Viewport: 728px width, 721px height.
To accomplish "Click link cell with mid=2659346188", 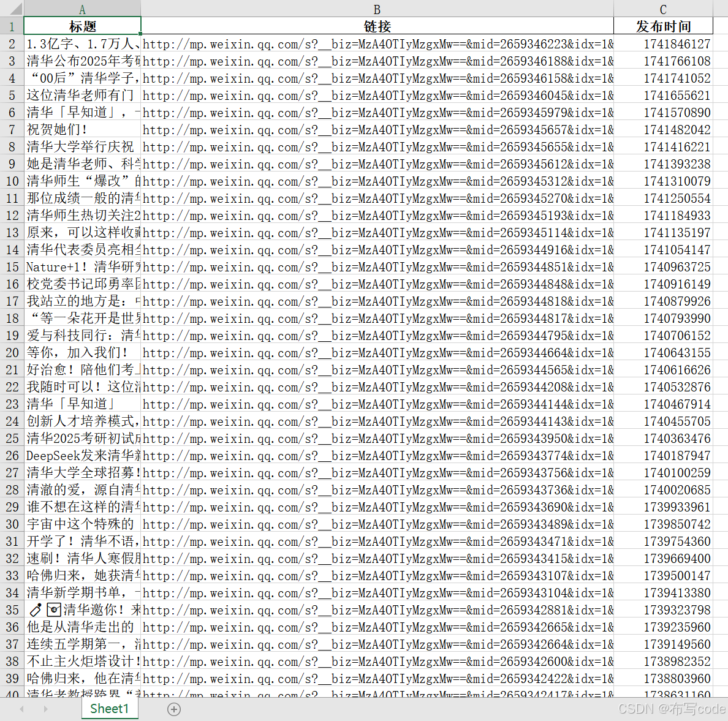I will [x=377, y=61].
